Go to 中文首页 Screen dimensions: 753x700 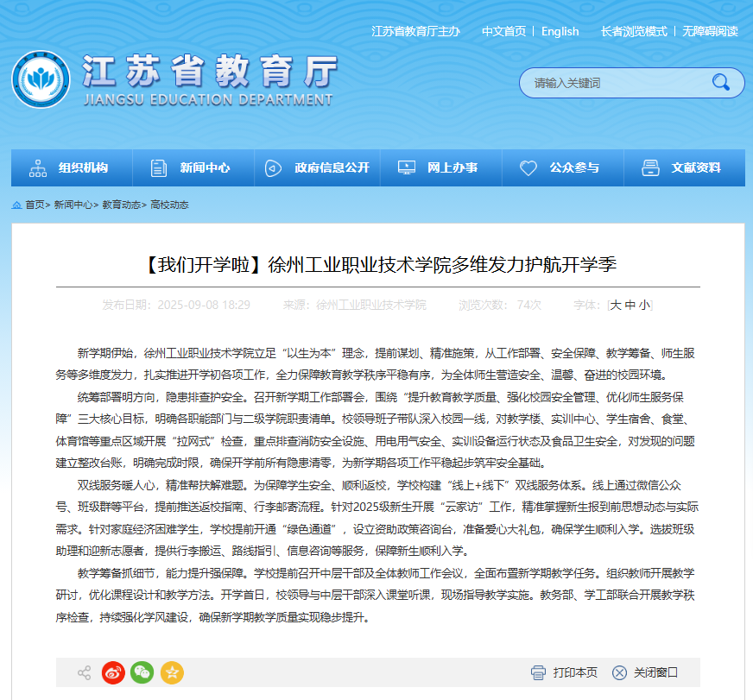point(503,31)
